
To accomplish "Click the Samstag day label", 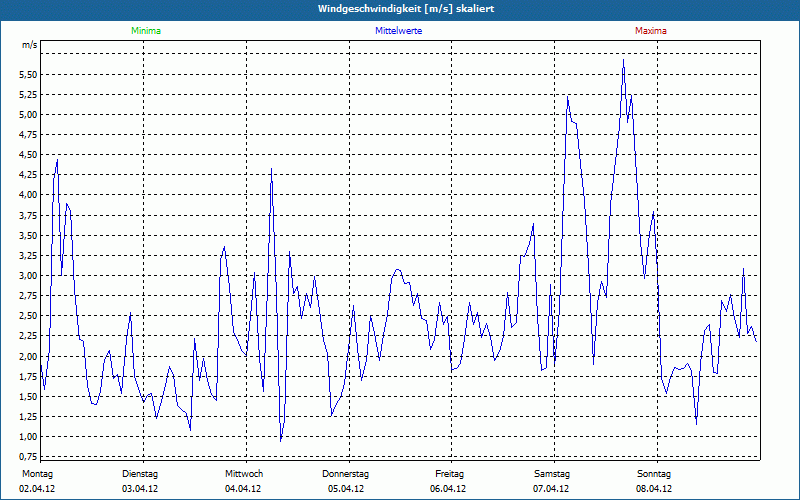I will pos(552,474).
